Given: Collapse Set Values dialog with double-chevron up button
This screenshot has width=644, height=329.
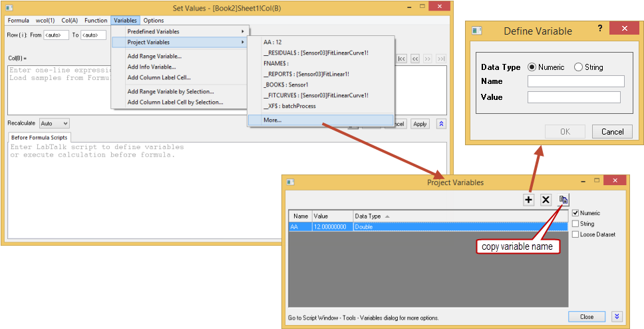Looking at the screenshot, I should click(x=441, y=124).
